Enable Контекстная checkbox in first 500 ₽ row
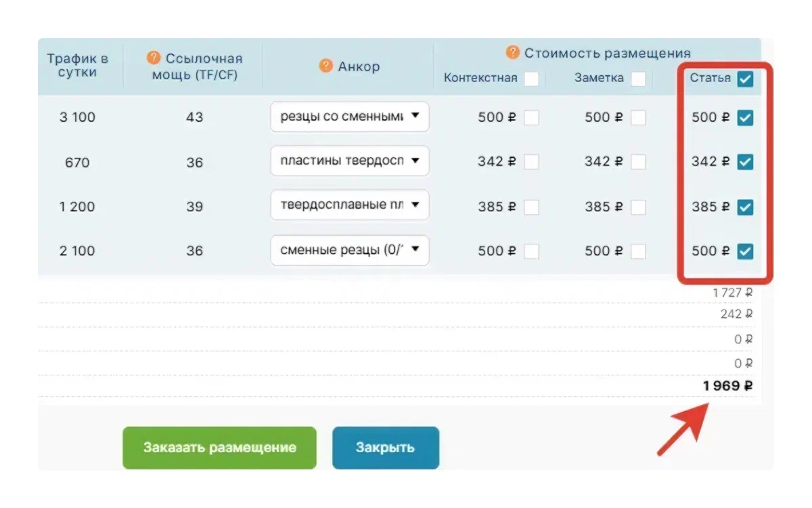The height and width of the screenshot is (508, 812). pyautogui.click(x=532, y=118)
